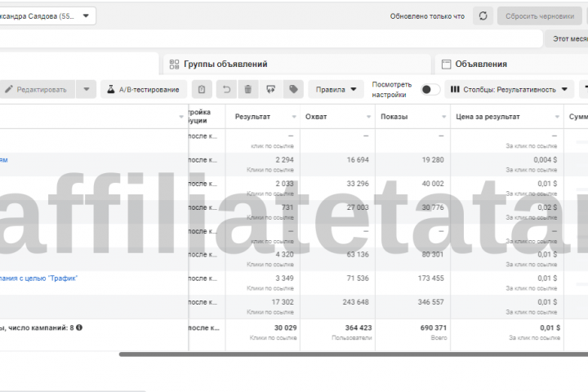Open Охват column sort arrow
The height and width of the screenshot is (392, 588).
(x=368, y=117)
